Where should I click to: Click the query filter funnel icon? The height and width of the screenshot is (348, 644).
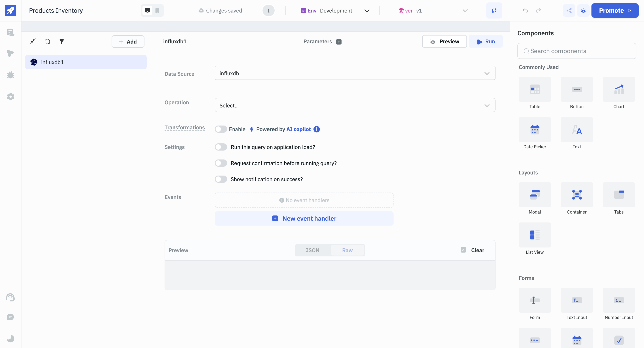(x=61, y=42)
